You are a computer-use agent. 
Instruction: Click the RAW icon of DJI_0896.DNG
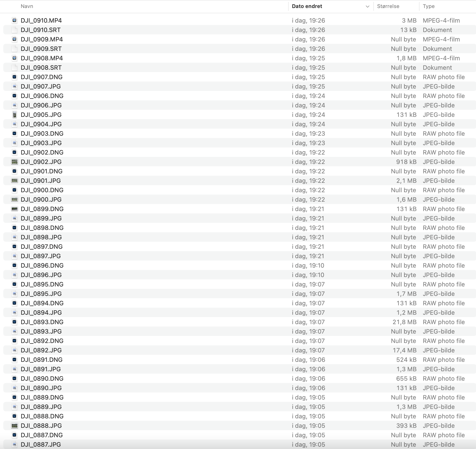(15, 265)
